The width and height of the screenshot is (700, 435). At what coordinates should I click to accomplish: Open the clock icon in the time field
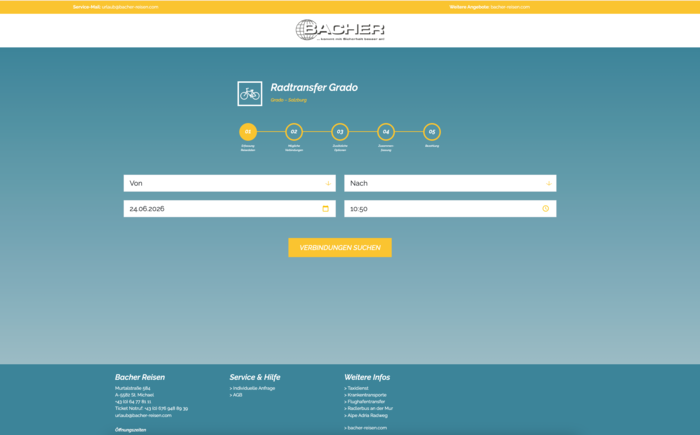[x=546, y=209]
